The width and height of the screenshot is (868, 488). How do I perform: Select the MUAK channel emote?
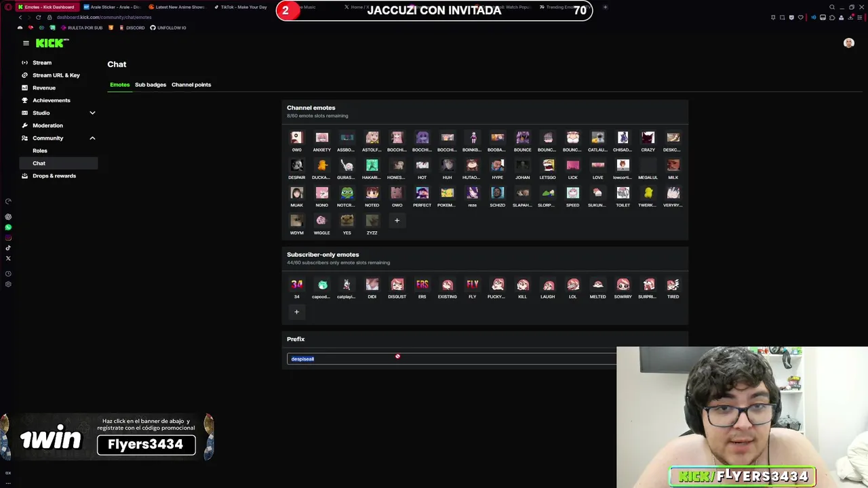(x=296, y=197)
